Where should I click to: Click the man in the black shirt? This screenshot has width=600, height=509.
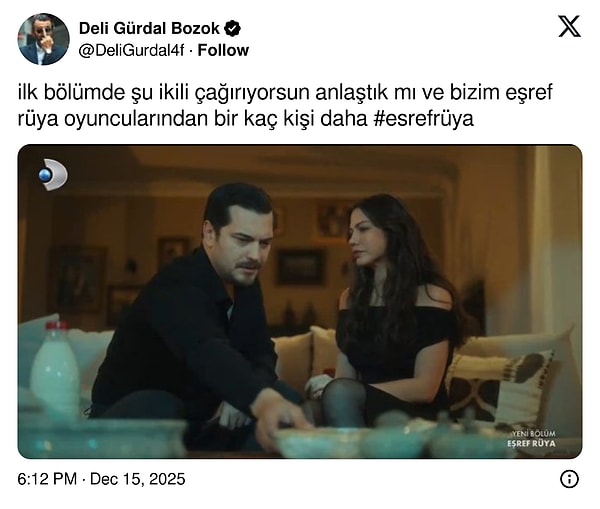pos(199,318)
